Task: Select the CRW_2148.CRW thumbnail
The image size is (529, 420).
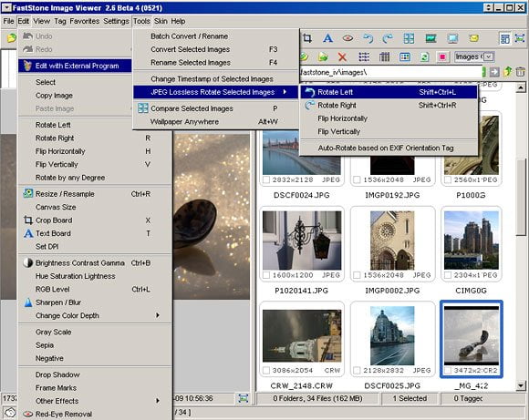Action: tap(302, 336)
